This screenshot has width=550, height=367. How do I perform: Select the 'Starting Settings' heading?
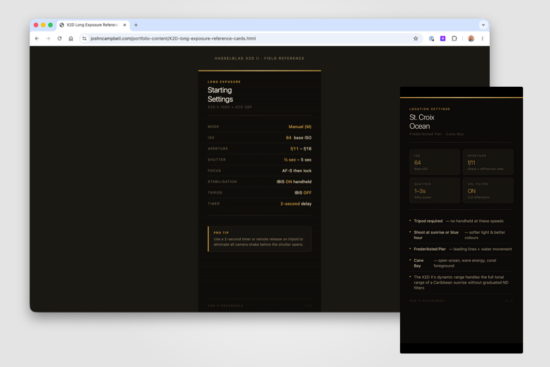(220, 95)
